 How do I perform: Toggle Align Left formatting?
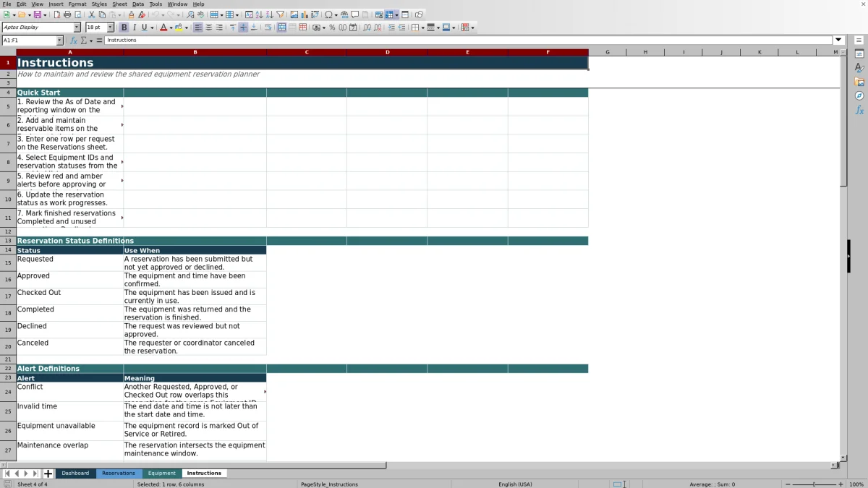[198, 27]
